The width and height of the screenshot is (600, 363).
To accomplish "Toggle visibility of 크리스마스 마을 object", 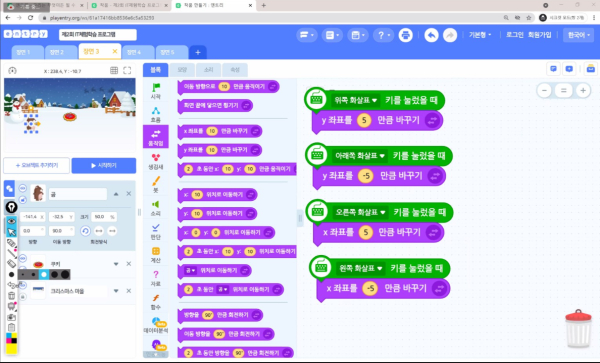I will point(23,285).
